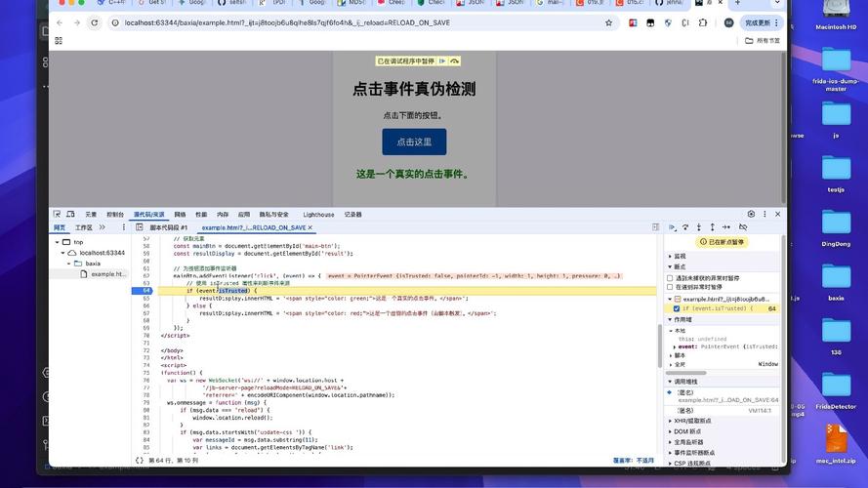This screenshot has height=488, width=868.
Task: Show more navigator tabs via chevron
Action: pos(103,227)
